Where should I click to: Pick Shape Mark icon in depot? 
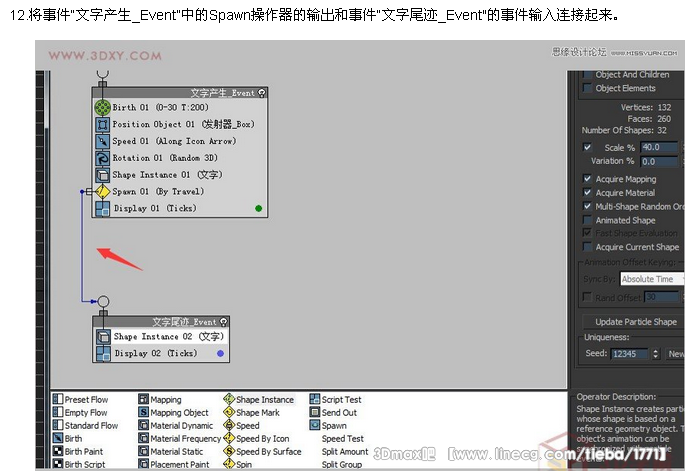click(x=229, y=412)
